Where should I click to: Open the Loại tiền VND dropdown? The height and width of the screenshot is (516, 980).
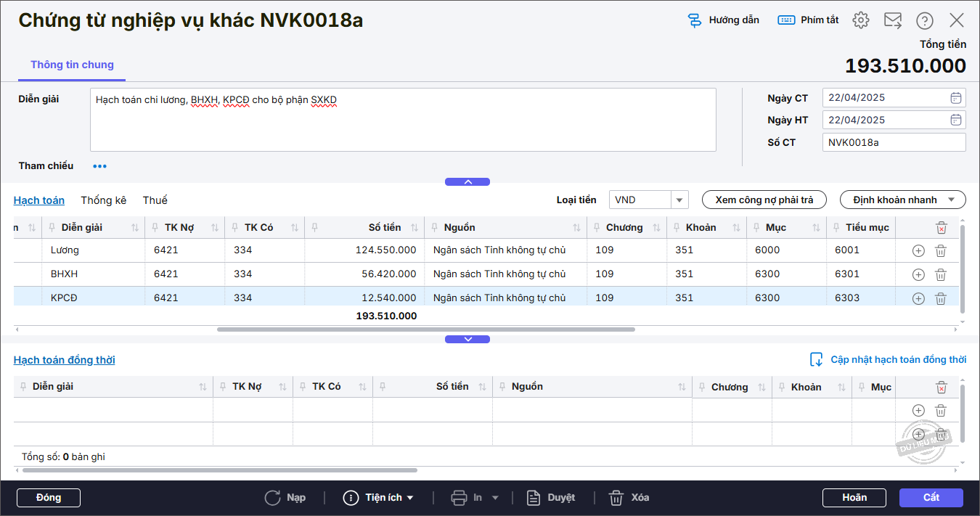679,200
